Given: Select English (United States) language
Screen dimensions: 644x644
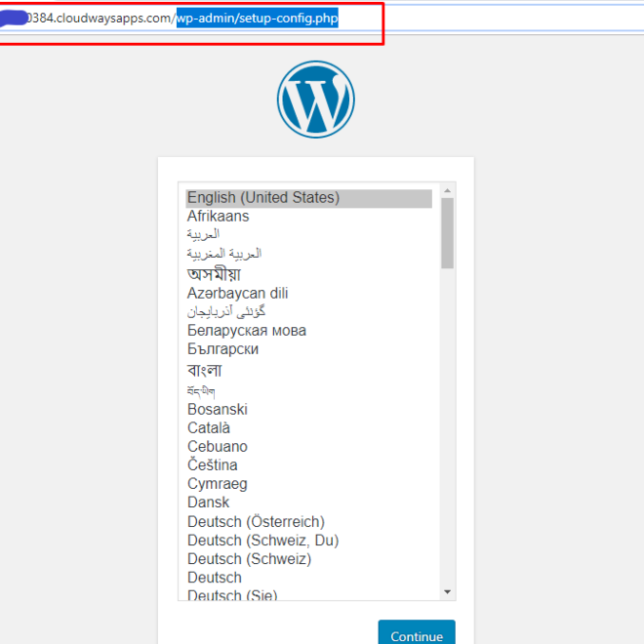Looking at the screenshot, I should [309, 198].
